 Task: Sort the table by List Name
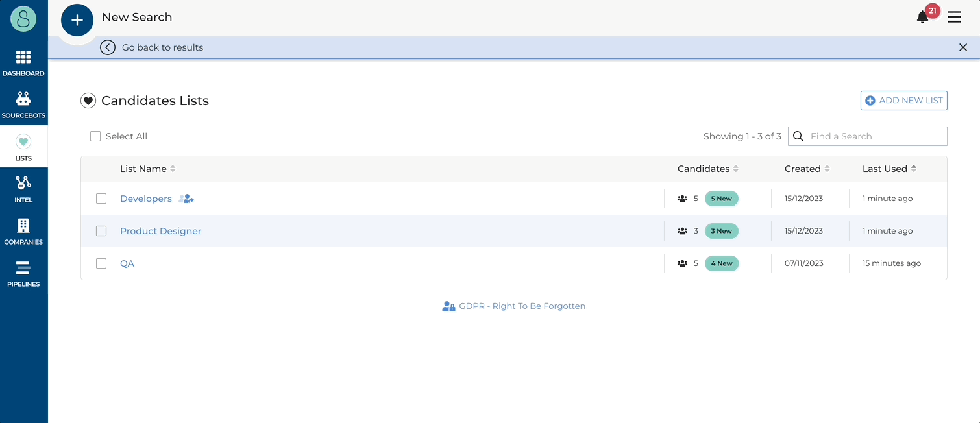pos(171,168)
